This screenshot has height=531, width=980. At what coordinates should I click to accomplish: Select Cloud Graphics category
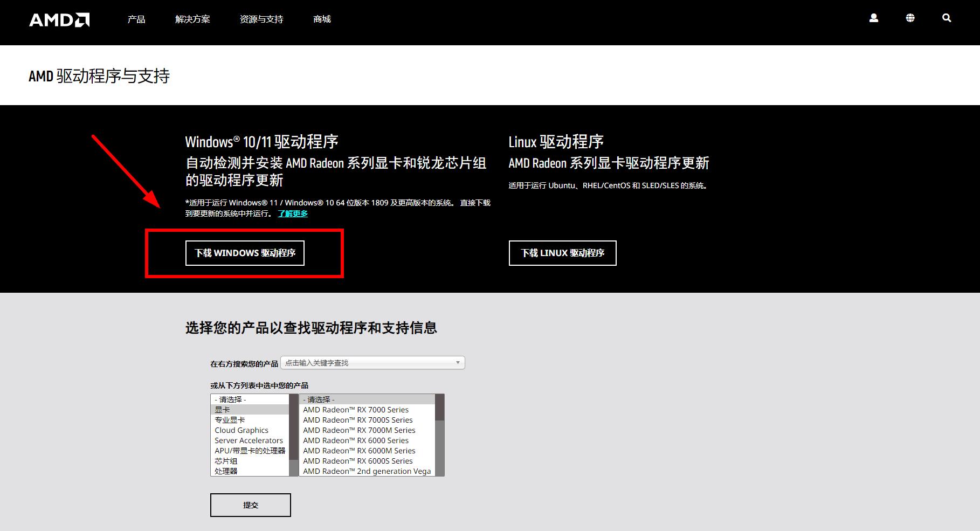pos(250,430)
